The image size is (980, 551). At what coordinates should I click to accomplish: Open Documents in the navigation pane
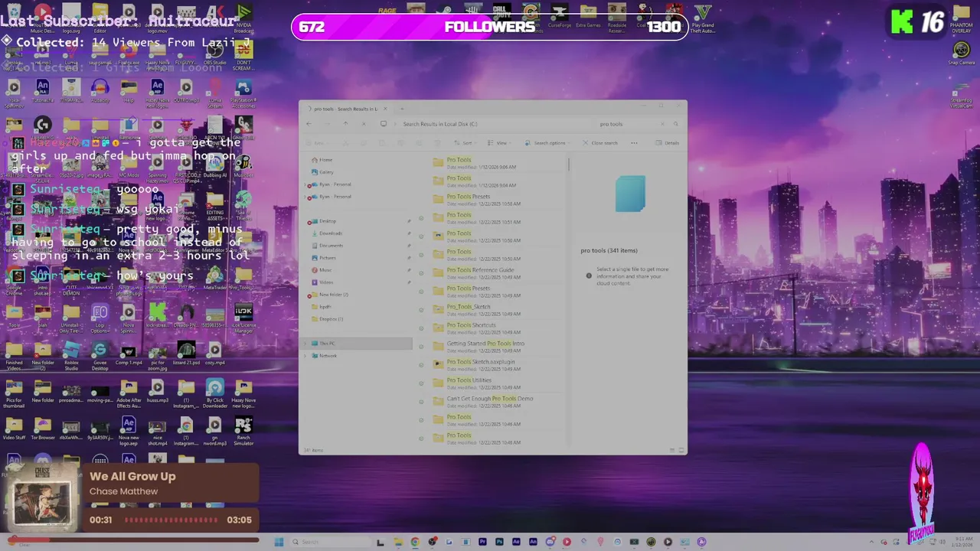tap(327, 246)
